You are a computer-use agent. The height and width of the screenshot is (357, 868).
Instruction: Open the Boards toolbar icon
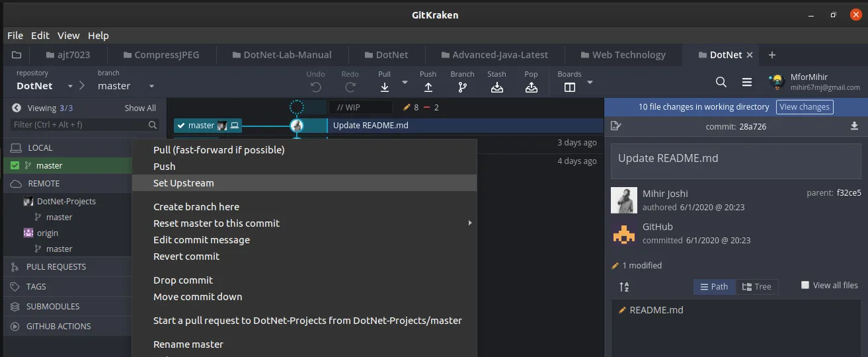point(570,87)
